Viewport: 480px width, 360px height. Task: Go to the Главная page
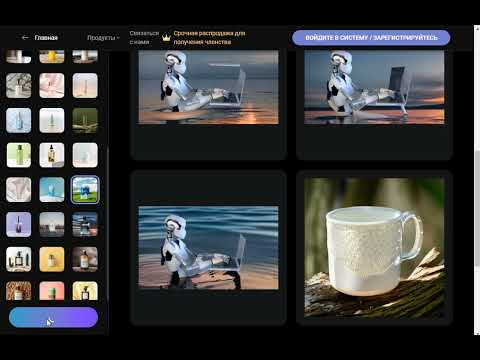click(x=46, y=38)
